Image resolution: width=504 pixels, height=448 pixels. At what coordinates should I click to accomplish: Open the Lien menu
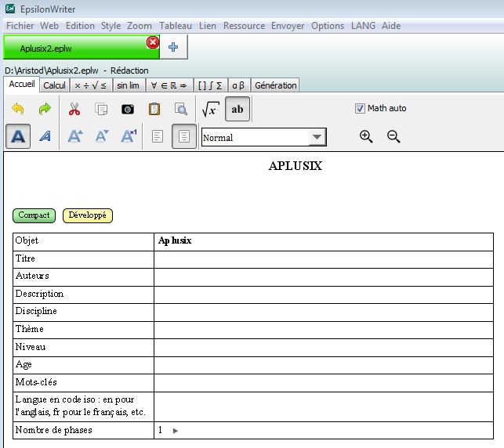click(x=207, y=26)
